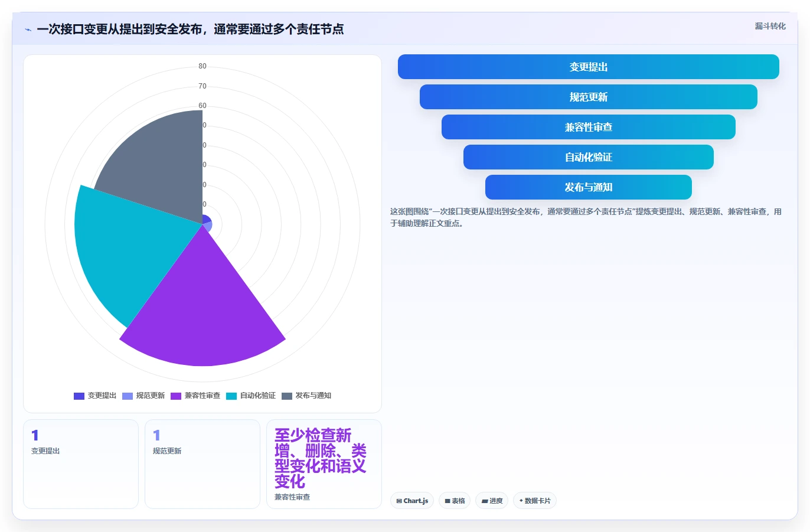Open the 兼容性审查 data card with purple text

324,464
